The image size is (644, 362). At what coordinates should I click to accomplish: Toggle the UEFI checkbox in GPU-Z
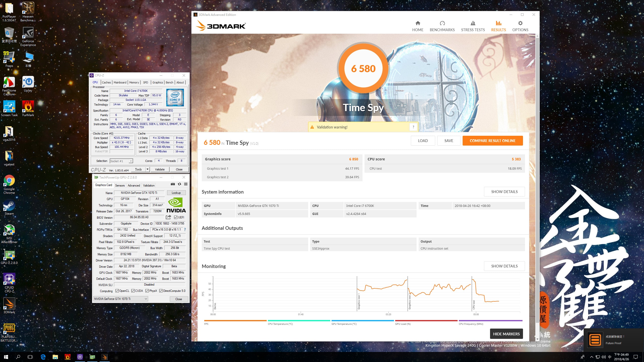pyautogui.click(x=176, y=217)
